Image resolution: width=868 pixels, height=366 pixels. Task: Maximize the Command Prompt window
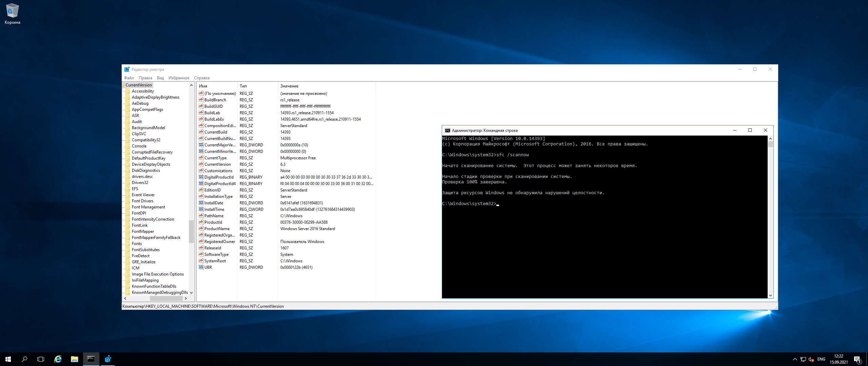point(750,130)
